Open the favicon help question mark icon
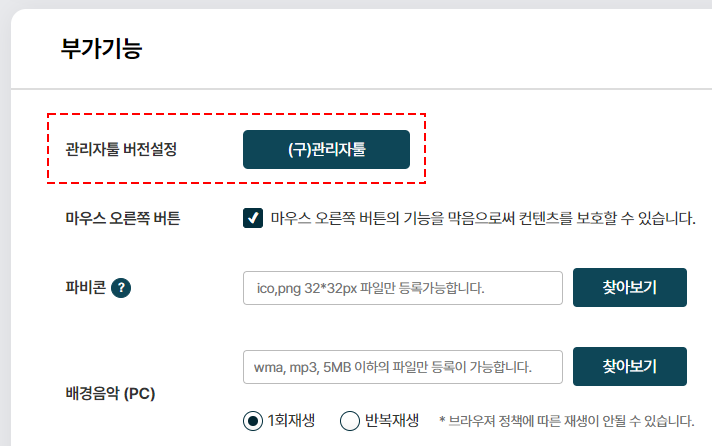 (121, 288)
